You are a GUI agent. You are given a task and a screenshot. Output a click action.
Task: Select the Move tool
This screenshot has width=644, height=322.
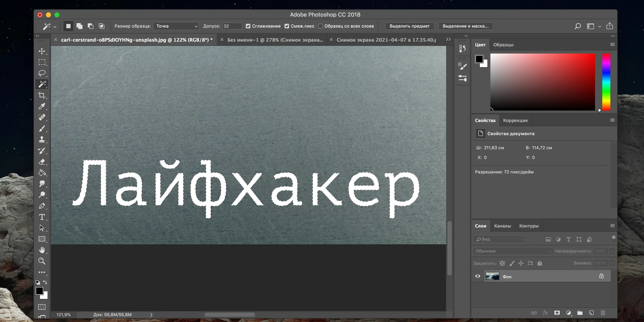click(x=42, y=51)
